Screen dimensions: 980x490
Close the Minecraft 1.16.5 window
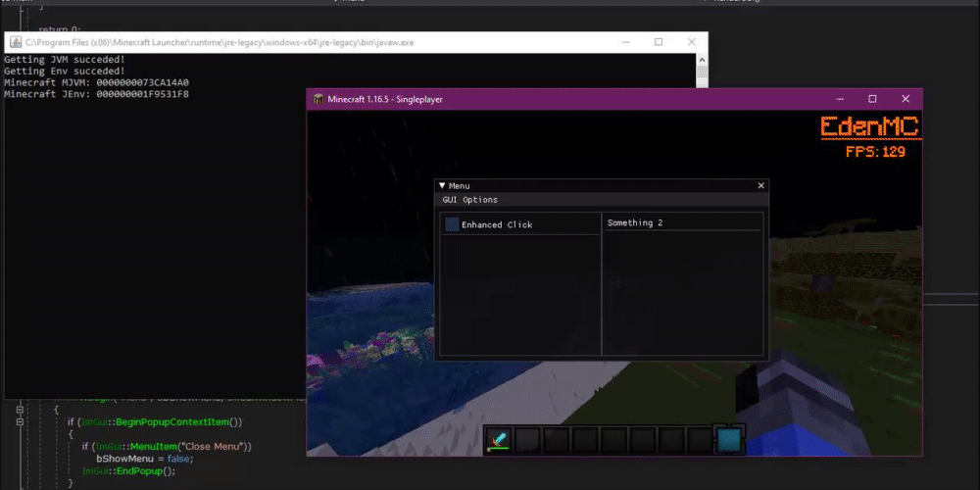coord(905,99)
